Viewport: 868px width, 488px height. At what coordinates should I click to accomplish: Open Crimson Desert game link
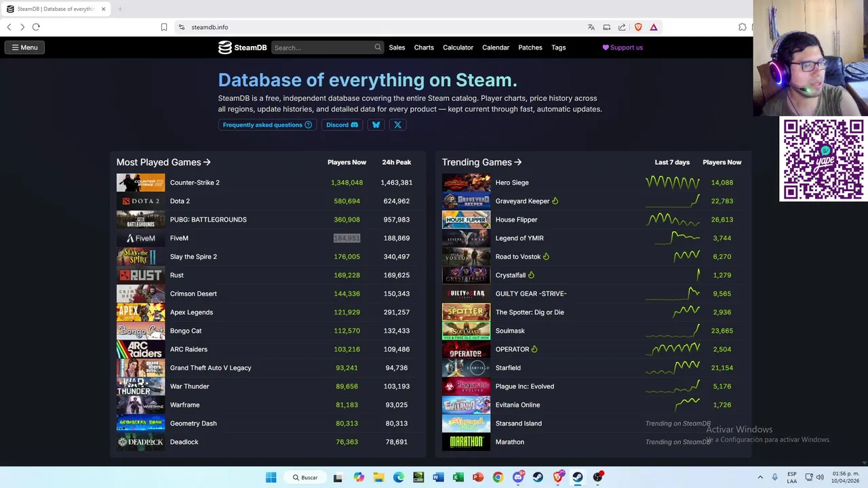coord(193,294)
